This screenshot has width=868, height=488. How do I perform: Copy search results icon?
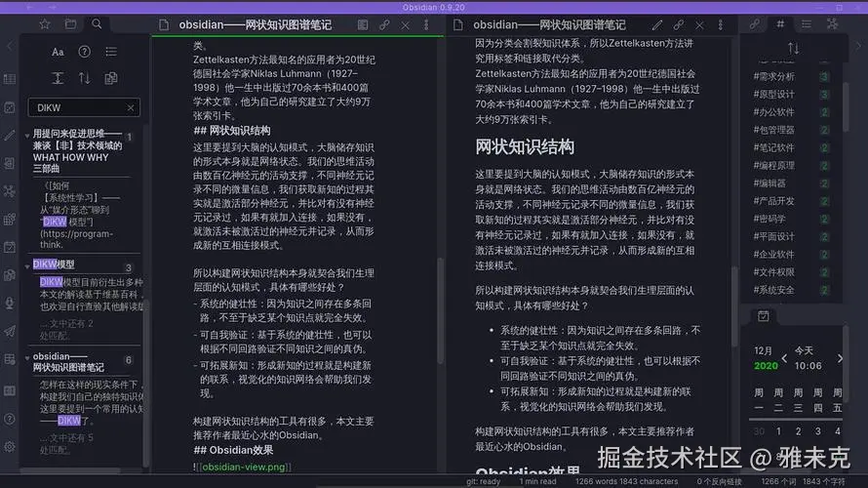pyautogui.click(x=111, y=78)
